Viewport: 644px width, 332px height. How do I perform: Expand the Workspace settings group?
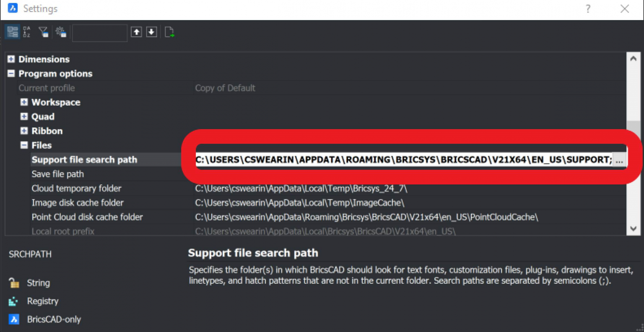coord(24,102)
